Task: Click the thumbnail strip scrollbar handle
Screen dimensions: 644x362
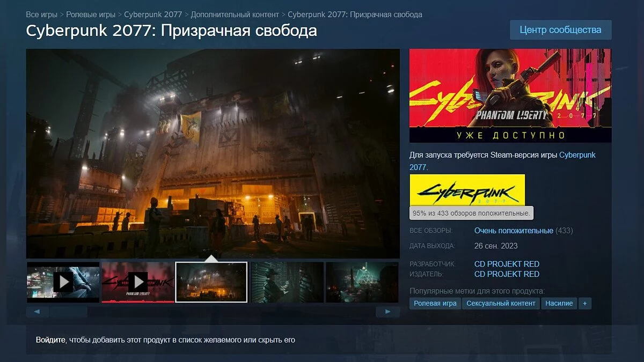Action: pyautogui.click(x=69, y=312)
